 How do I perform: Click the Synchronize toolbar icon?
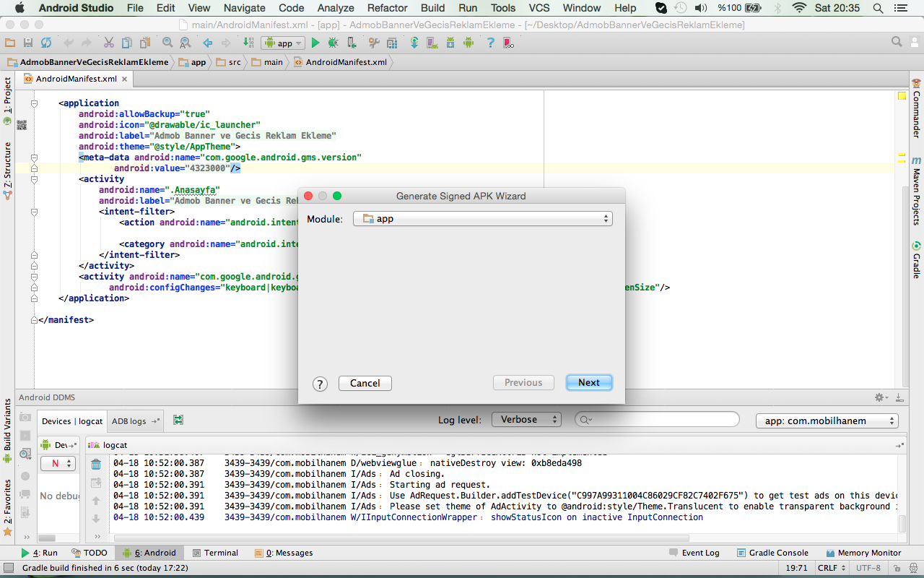(x=46, y=43)
